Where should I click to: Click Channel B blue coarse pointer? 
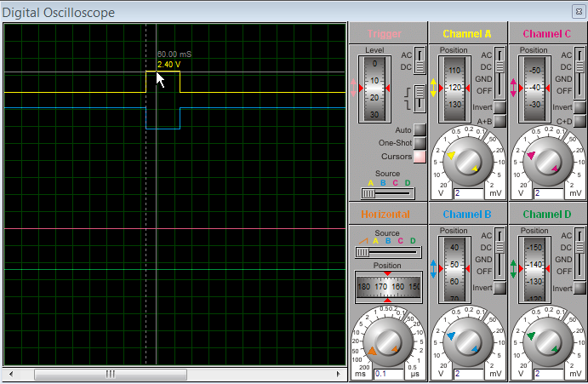451,335
